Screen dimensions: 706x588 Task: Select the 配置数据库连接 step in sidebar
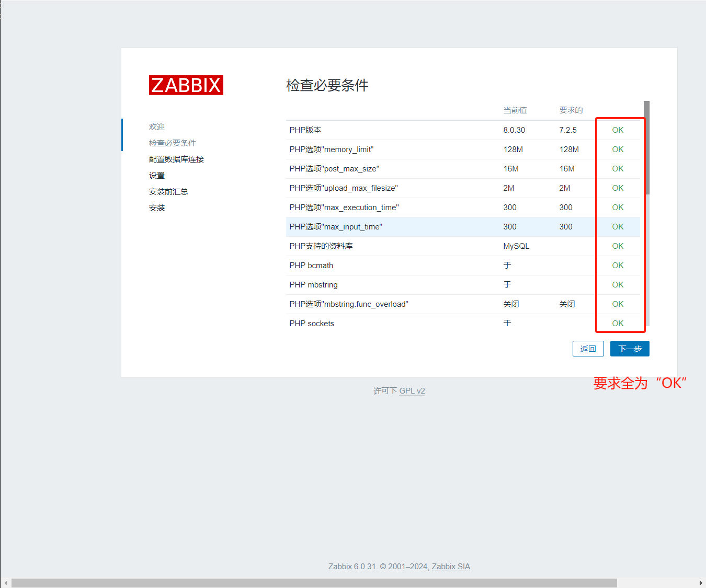[x=176, y=159]
